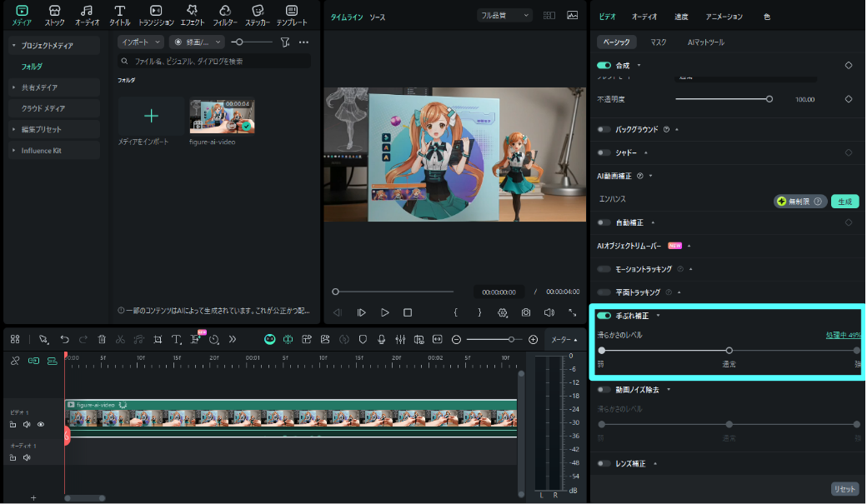Screen dimensions: 867x504
Task: Select the Text tool in timeline toolbar
Action: [x=177, y=339]
